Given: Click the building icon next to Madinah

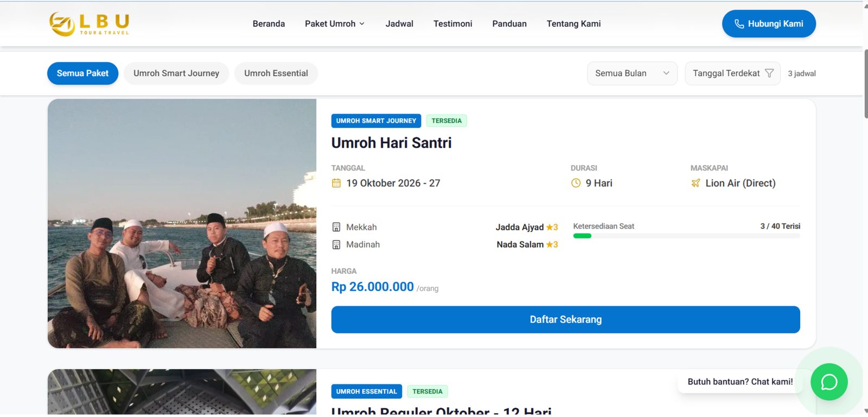Looking at the screenshot, I should (336, 244).
